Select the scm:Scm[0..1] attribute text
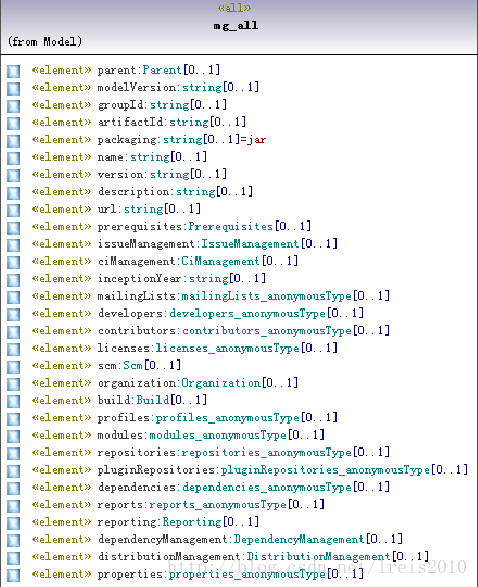 [139, 366]
